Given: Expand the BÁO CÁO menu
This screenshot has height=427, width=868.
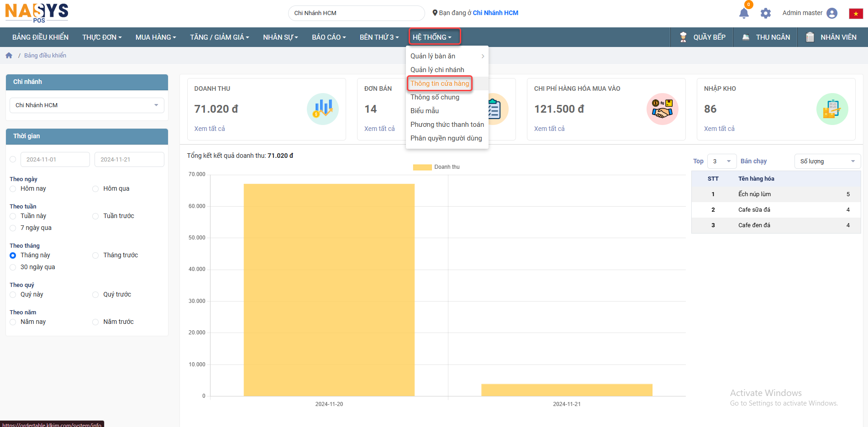Looking at the screenshot, I should coord(329,37).
